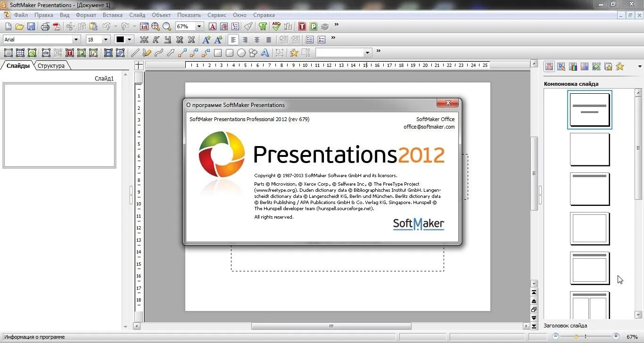Select the ellipse shape tool
644x343 pixels.
coord(241,53)
